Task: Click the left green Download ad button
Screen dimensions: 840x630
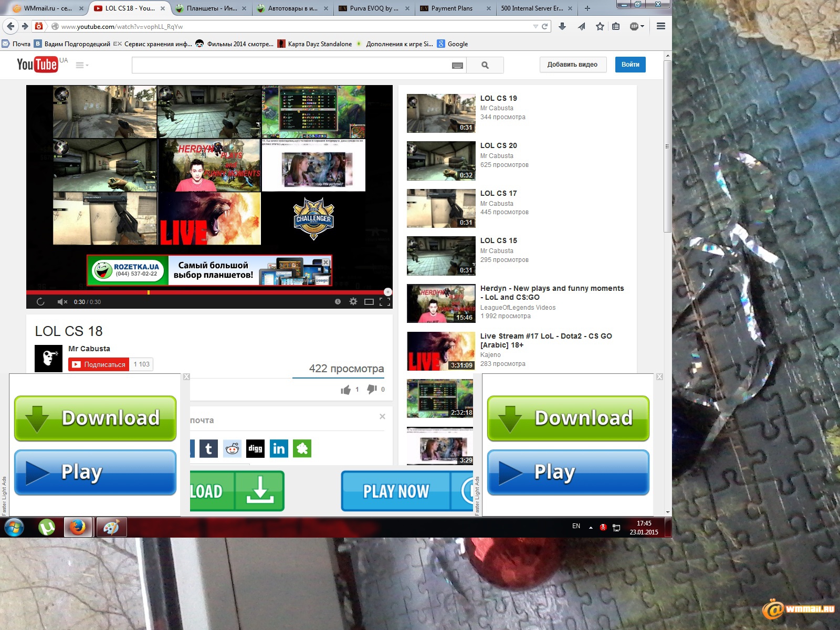Action: (x=95, y=418)
